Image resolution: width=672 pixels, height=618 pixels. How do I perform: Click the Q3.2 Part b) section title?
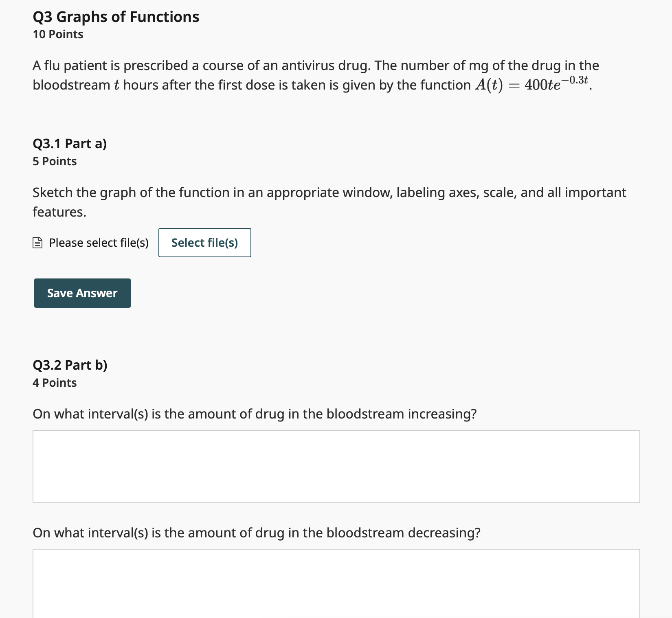tap(70, 365)
